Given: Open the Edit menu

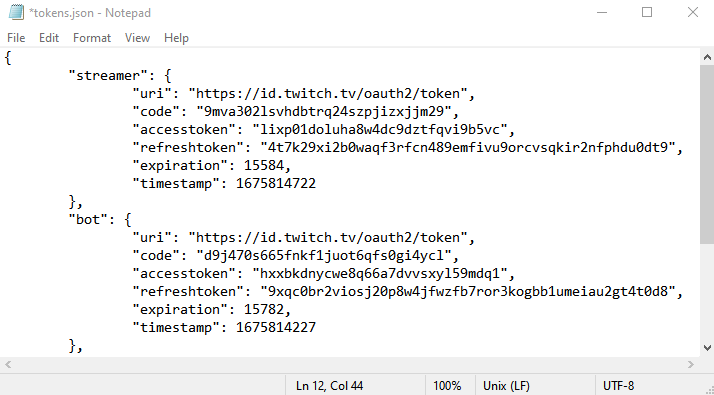Looking at the screenshot, I should [x=49, y=38].
